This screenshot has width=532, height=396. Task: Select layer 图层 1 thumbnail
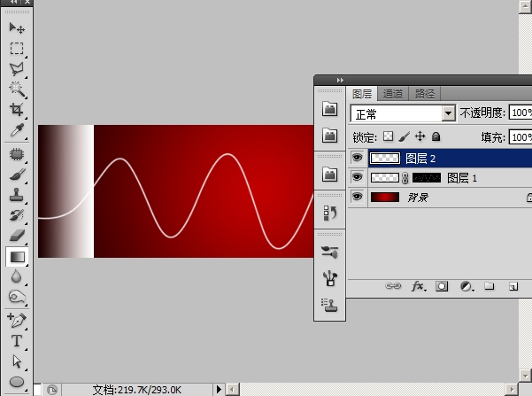(385, 177)
